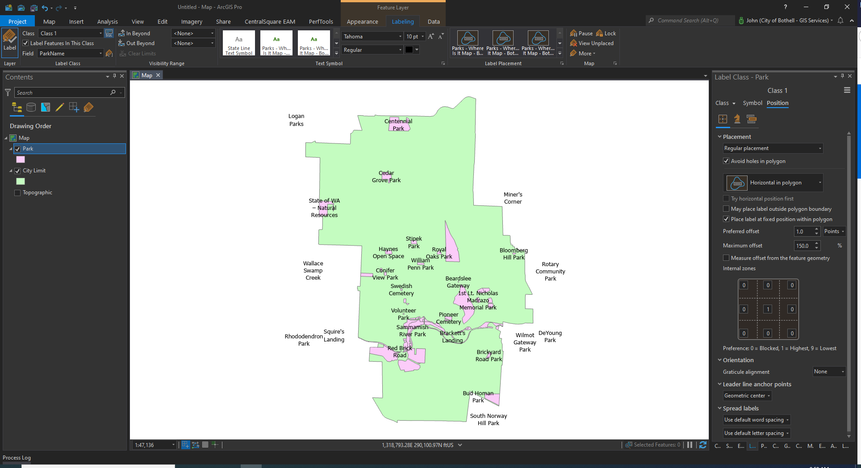Open the label class SQL query icon
861x468 pixels.
(x=109, y=34)
